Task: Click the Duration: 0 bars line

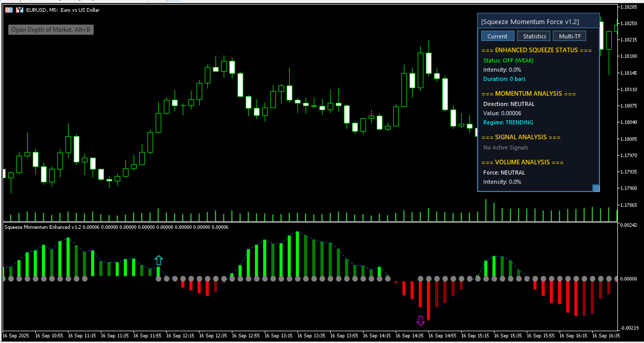Action: (504, 79)
